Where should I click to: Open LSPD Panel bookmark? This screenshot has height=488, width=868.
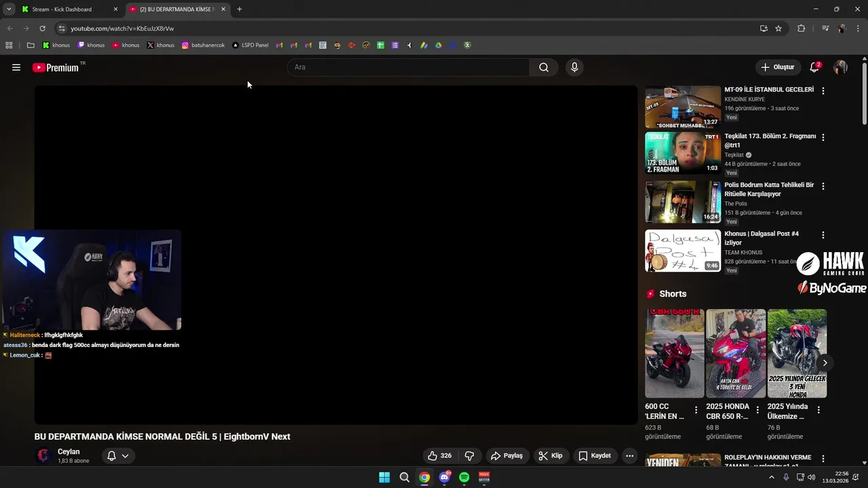coord(250,45)
